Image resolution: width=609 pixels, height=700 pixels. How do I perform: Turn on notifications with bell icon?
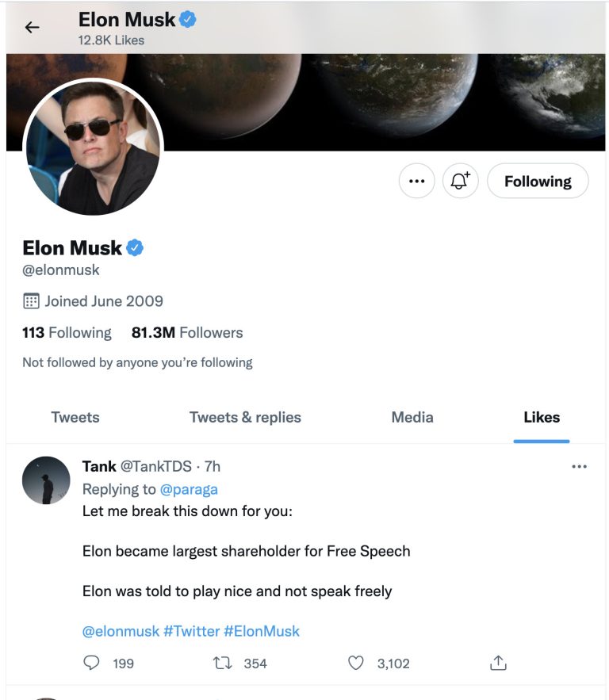click(460, 181)
